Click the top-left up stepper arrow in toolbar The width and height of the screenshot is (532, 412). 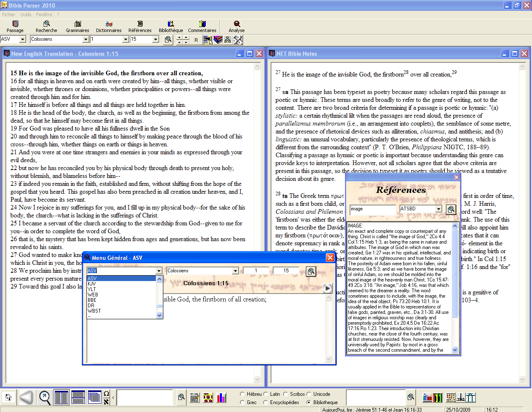(x=179, y=37)
